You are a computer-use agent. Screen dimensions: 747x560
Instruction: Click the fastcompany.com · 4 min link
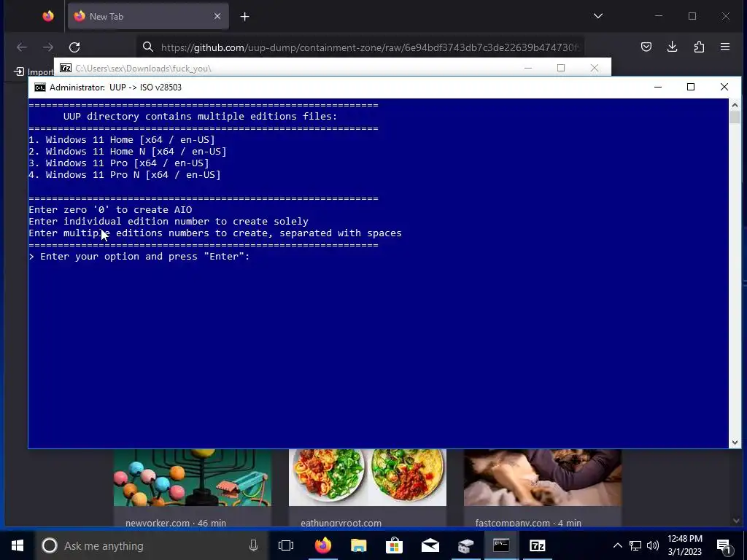click(528, 523)
